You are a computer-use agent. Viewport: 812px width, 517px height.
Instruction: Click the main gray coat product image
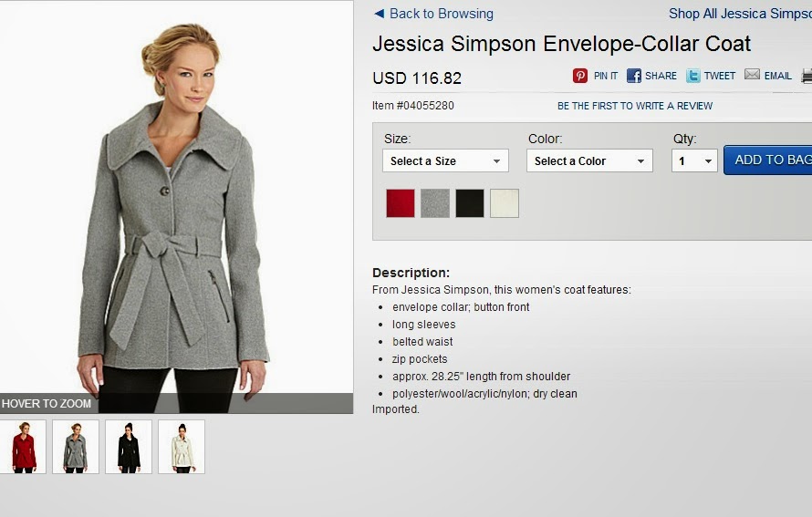[x=176, y=207]
